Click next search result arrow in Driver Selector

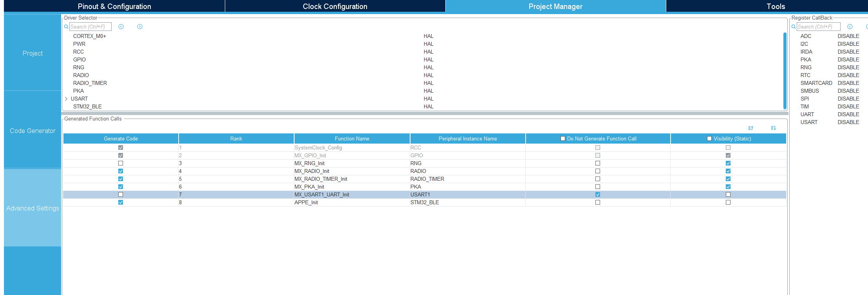(140, 27)
